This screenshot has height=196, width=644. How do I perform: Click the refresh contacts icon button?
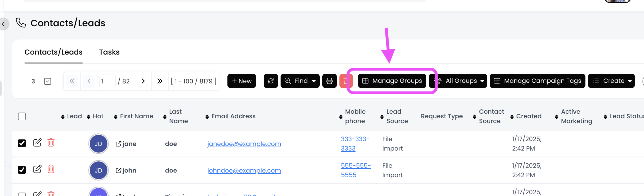(271, 81)
